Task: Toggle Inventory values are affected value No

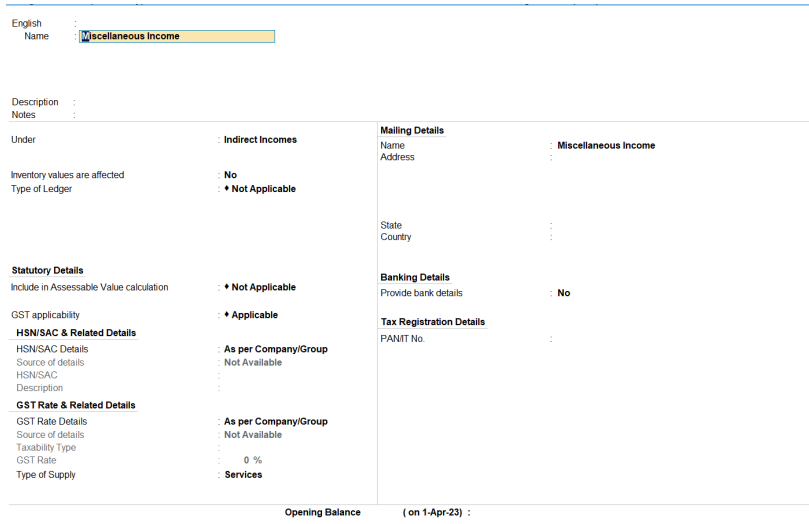Action: 230,175
